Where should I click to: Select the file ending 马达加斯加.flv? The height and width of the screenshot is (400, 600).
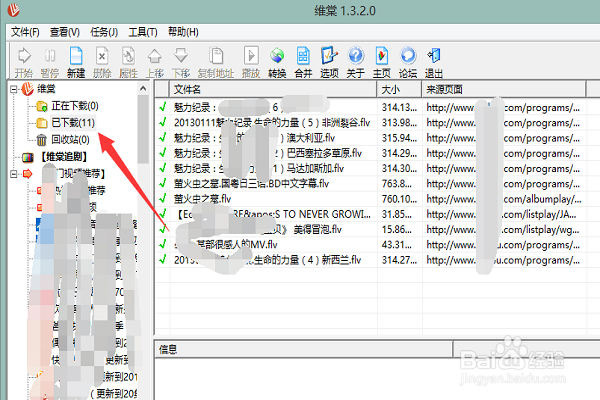pos(259,168)
